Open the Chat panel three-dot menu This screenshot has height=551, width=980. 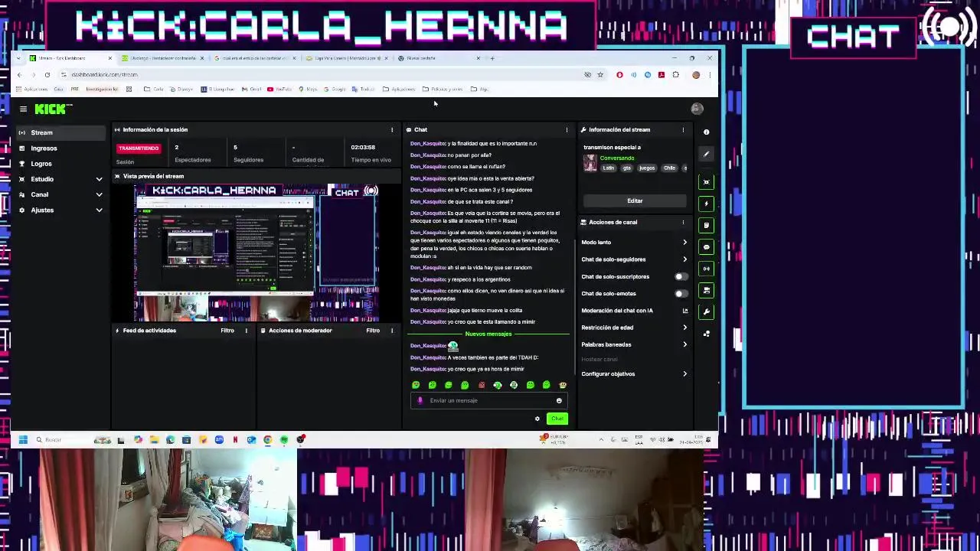567,129
